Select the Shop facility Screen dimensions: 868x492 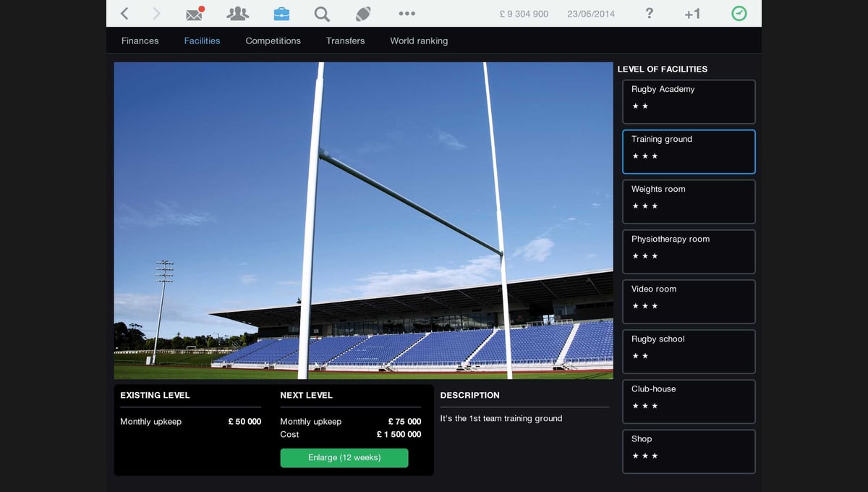689,451
